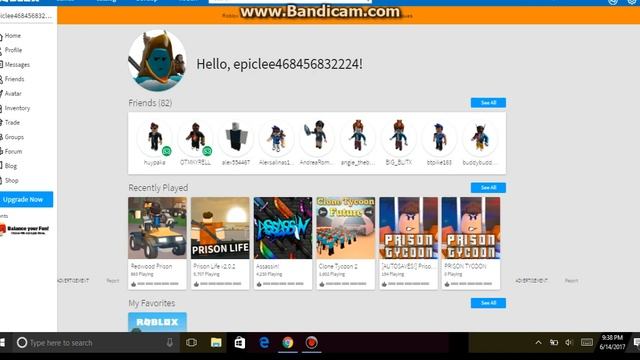Click the Cortana circle search icon

22,343
